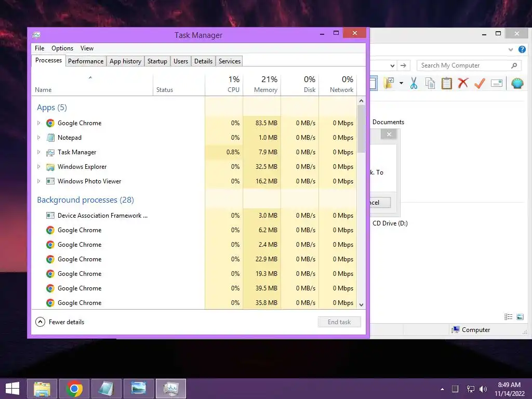
Task: Click the Copy icon in Explorer toolbar
Action: pyautogui.click(x=430, y=83)
